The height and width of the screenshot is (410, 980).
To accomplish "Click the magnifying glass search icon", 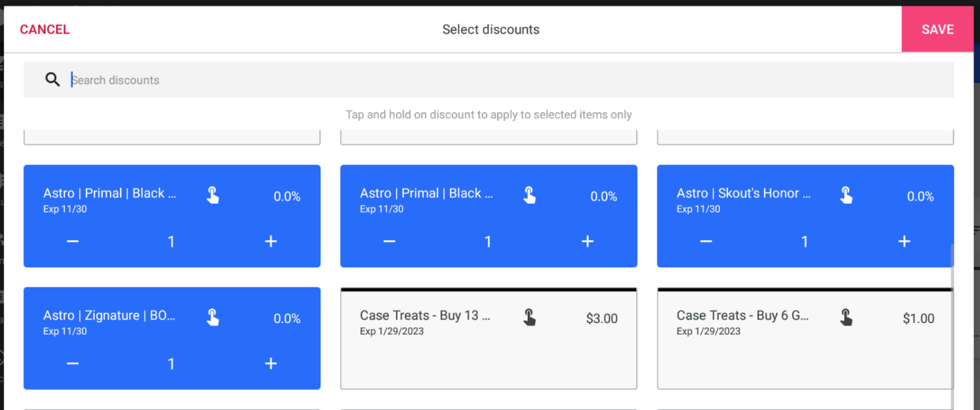I will tap(52, 80).
